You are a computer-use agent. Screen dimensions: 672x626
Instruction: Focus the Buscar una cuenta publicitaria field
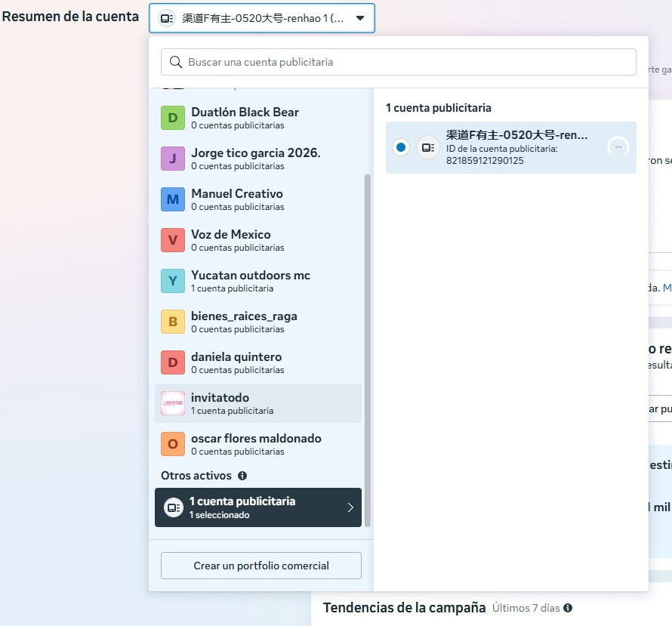(398, 62)
